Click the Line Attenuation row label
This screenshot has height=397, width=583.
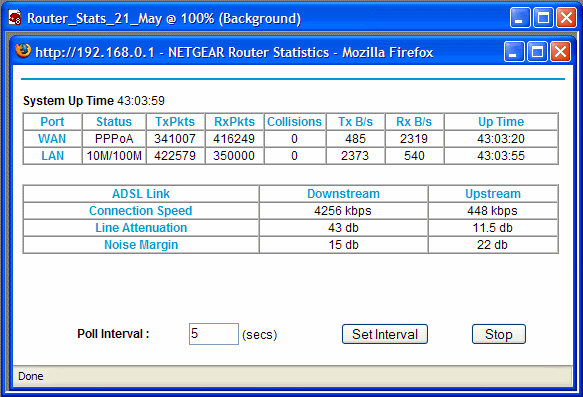[x=141, y=228]
